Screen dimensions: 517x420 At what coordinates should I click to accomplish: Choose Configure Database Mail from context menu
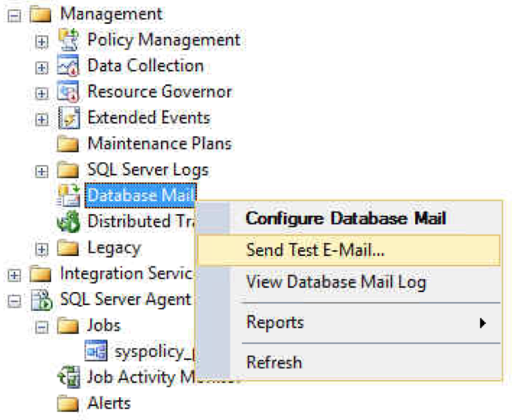point(345,218)
